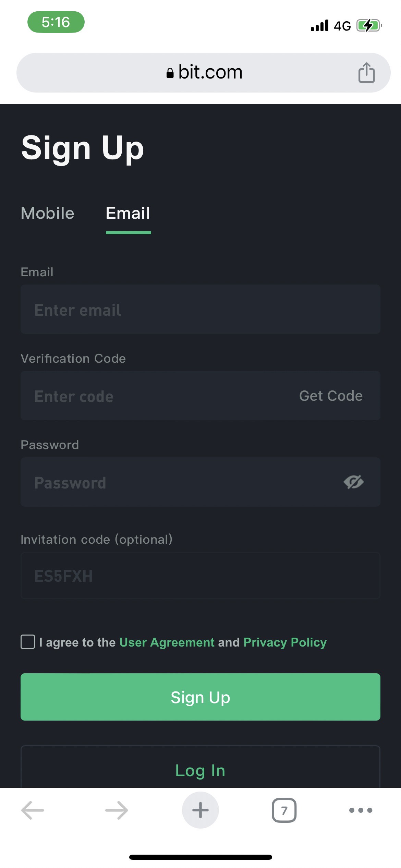Tap the Log In button
Image resolution: width=401 pixels, height=868 pixels.
(x=200, y=767)
